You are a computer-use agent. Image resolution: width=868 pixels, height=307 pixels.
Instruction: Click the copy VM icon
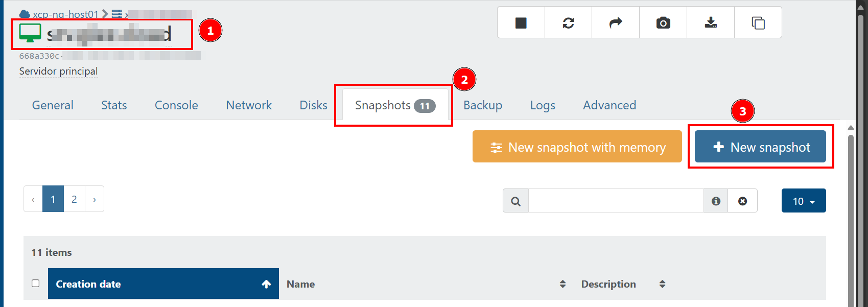(758, 22)
